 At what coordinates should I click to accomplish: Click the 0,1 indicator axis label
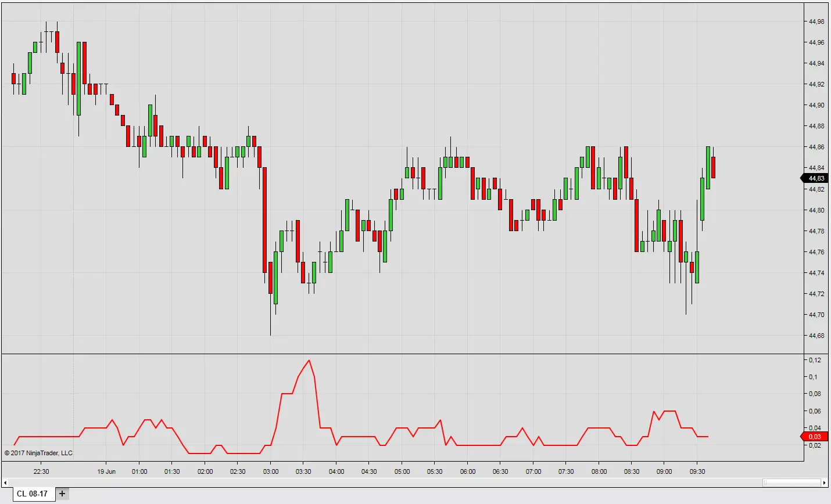pyautogui.click(x=813, y=377)
